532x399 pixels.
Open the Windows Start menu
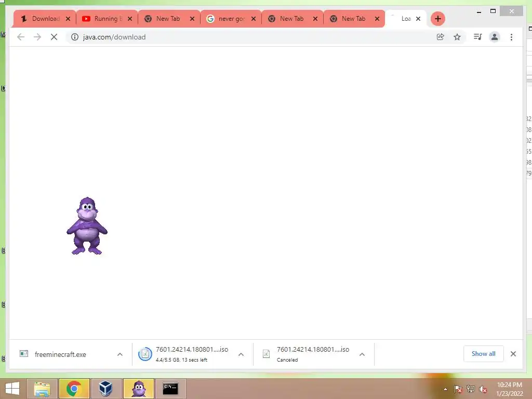(12, 389)
